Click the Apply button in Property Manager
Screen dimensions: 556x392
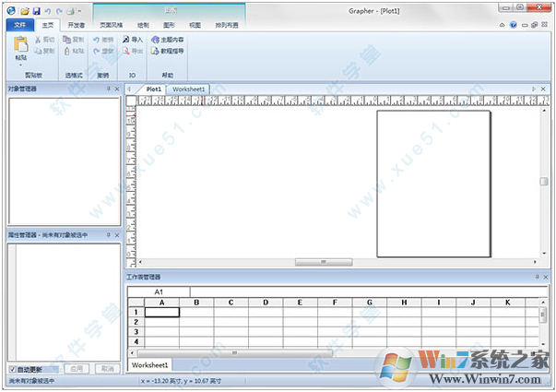coord(77,369)
